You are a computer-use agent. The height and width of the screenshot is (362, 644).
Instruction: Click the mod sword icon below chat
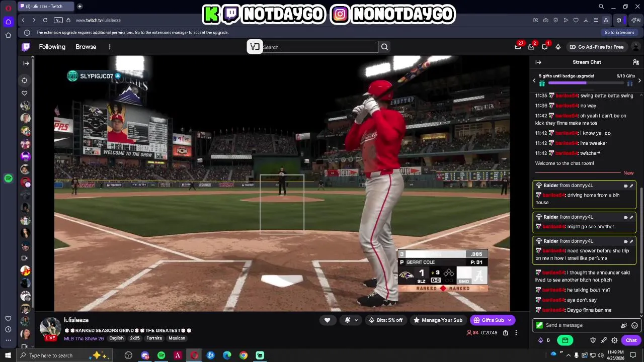pyautogui.click(x=604, y=340)
